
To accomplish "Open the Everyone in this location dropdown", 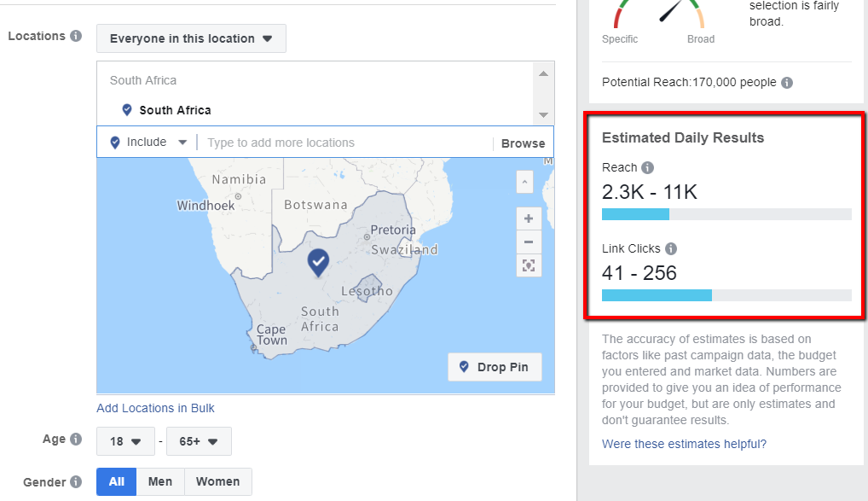I will (191, 38).
